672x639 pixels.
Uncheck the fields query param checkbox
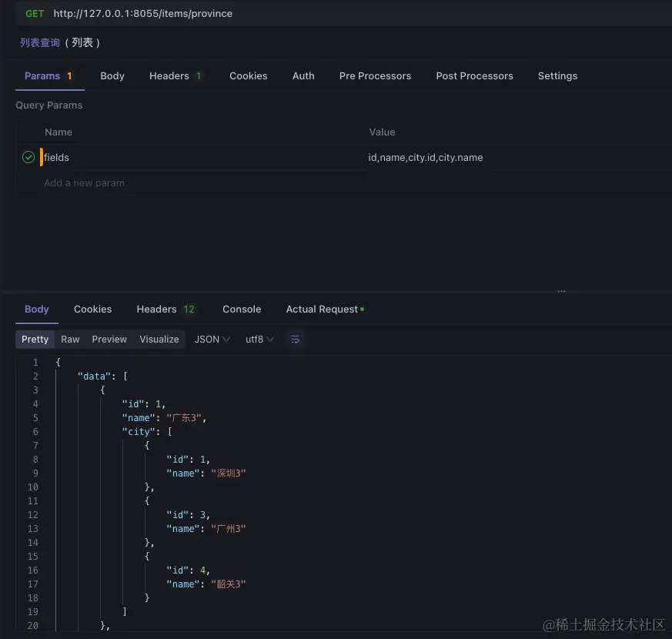[x=28, y=157]
